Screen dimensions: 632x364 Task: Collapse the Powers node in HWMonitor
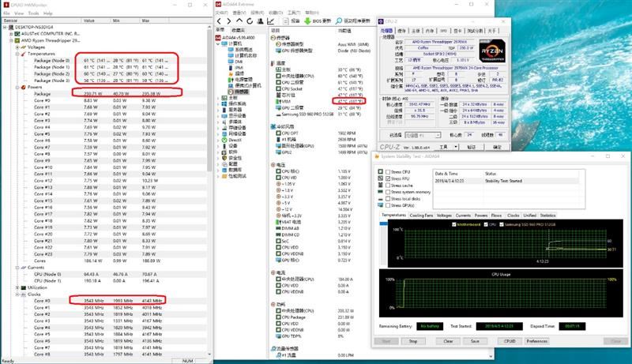coord(17,88)
